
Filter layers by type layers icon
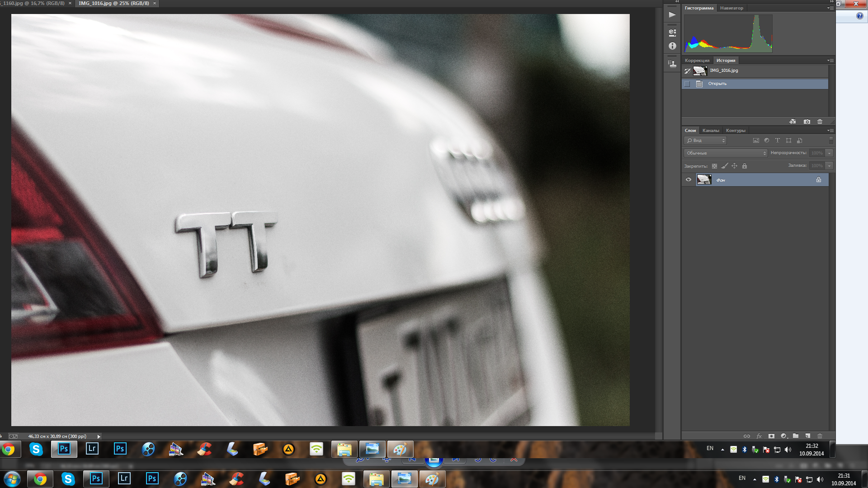pyautogui.click(x=778, y=141)
